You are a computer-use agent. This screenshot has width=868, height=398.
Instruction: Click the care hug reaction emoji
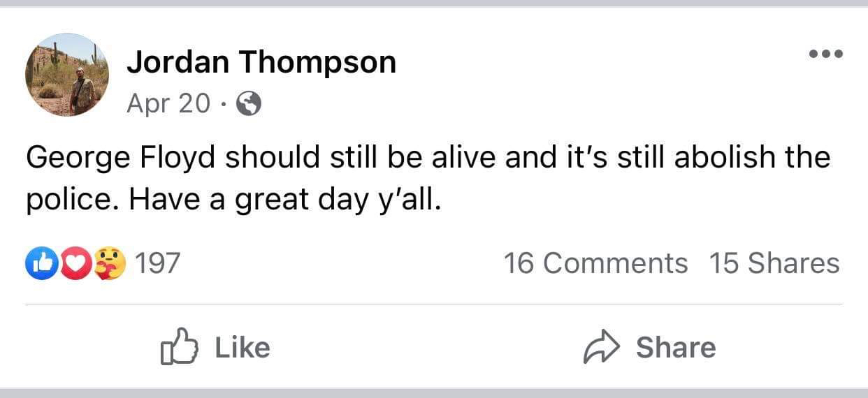point(110,263)
